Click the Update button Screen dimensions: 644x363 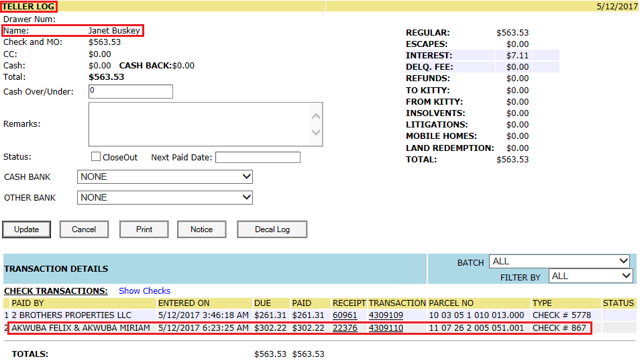(x=26, y=229)
